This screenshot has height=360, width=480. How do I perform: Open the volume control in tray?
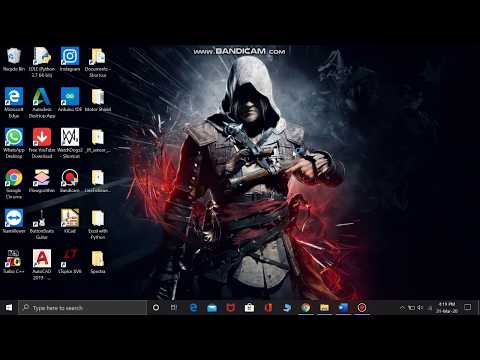pos(420,308)
